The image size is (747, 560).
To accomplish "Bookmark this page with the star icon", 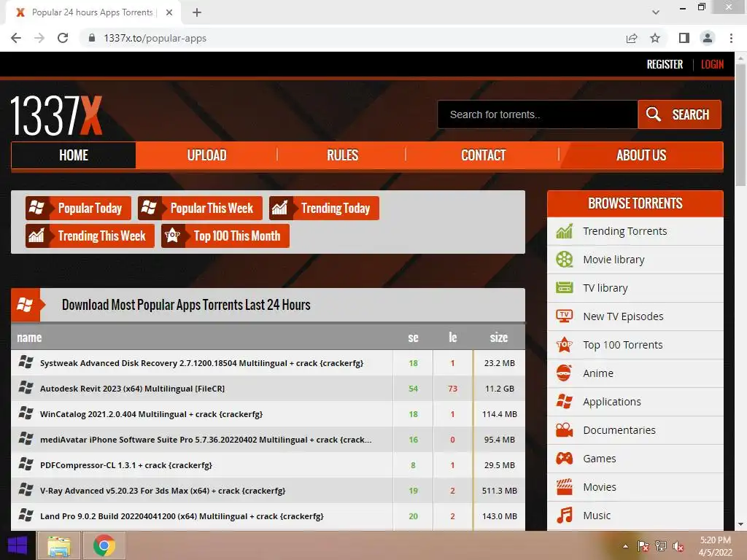I will 655,38.
